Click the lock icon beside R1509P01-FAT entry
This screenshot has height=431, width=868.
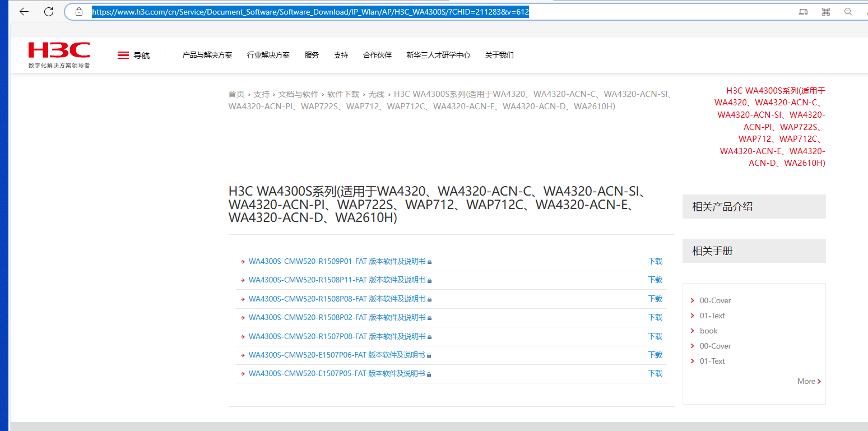(x=430, y=262)
